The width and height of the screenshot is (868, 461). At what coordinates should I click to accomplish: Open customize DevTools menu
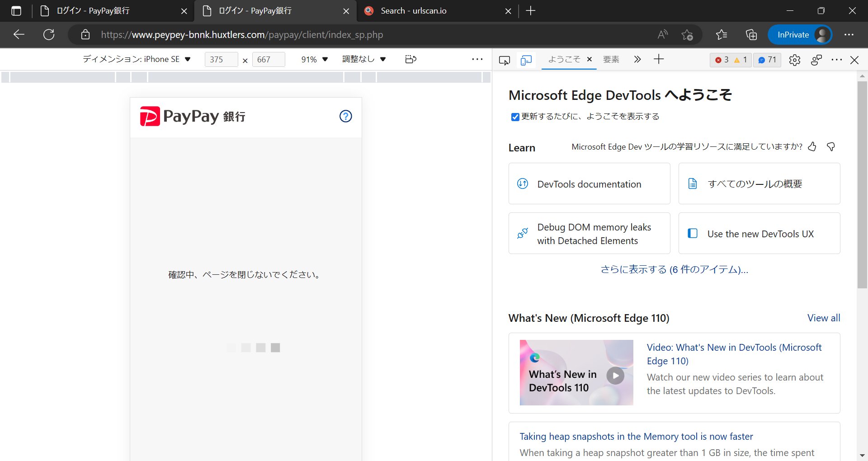tap(837, 60)
